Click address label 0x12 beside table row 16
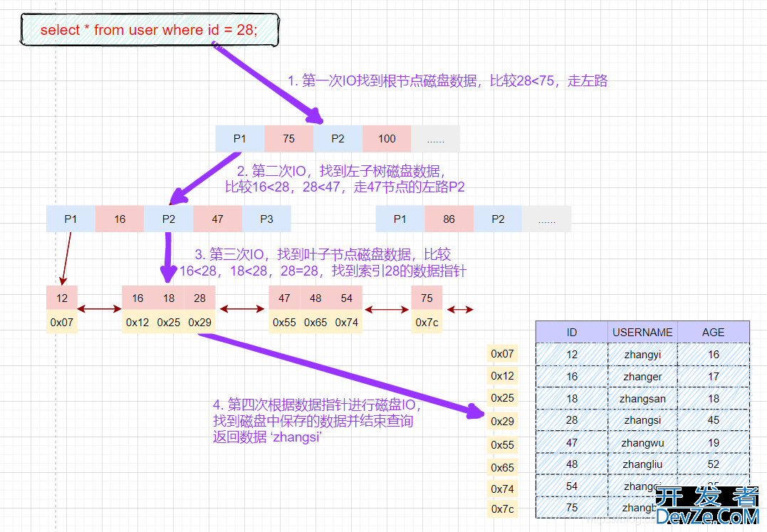This screenshot has height=532, width=767. [502, 375]
